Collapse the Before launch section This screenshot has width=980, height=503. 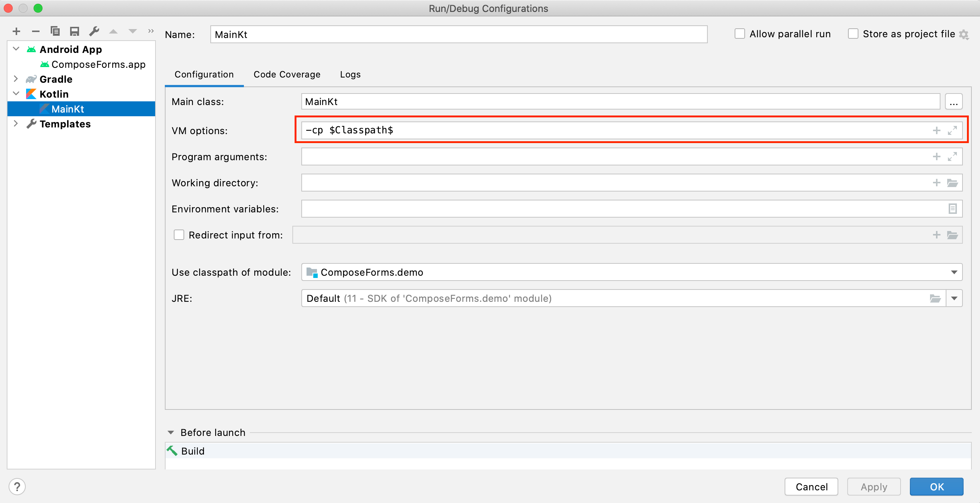coord(171,433)
